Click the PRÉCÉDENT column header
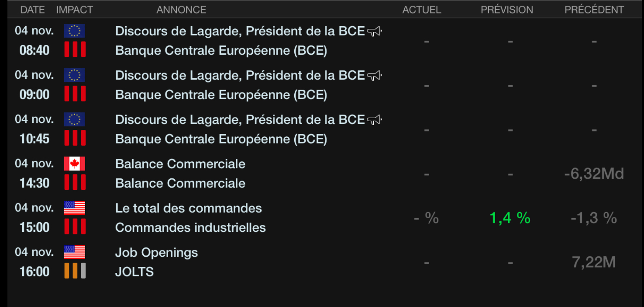The image size is (644, 307). (x=594, y=10)
